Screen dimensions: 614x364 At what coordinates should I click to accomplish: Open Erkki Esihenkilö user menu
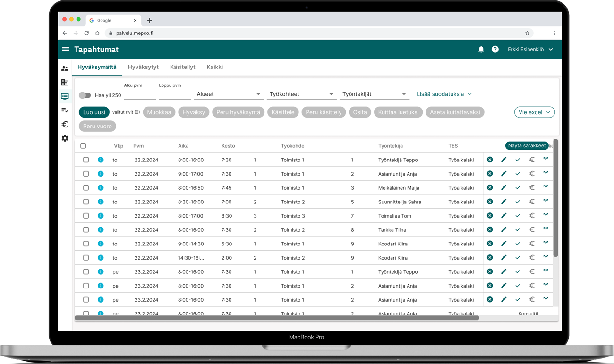(x=530, y=49)
